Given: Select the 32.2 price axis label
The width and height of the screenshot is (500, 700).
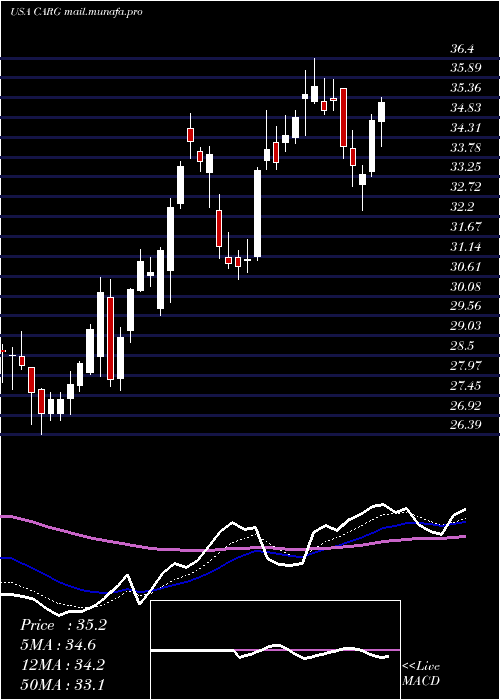Looking at the screenshot, I should pos(462,207).
